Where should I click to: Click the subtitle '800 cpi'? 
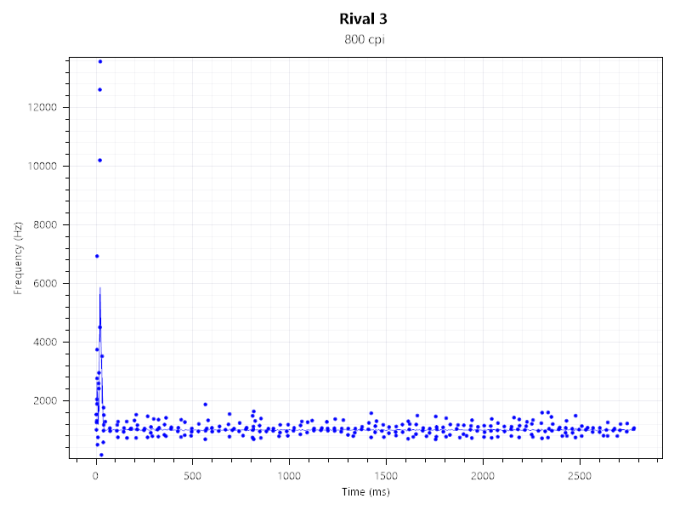[364, 39]
